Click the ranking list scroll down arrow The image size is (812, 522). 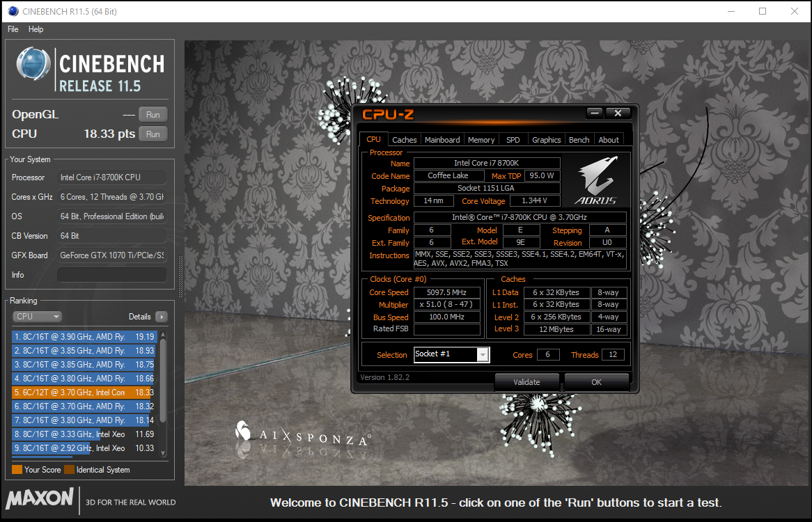pos(163,454)
